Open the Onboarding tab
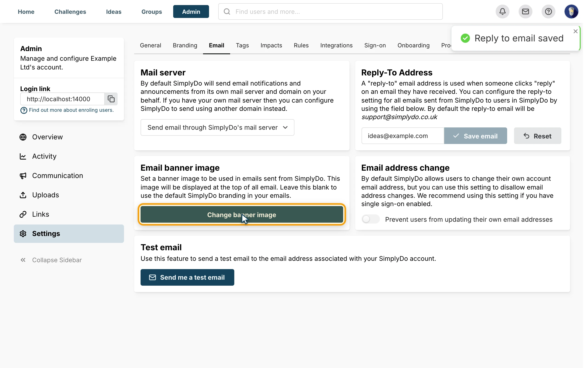This screenshot has height=368, width=588. [x=413, y=45]
